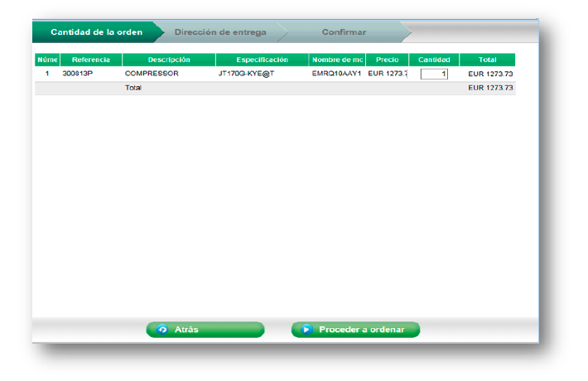The width and height of the screenshot is (588, 381).
Task: Open the Dirección de entrega step
Action: 220,32
